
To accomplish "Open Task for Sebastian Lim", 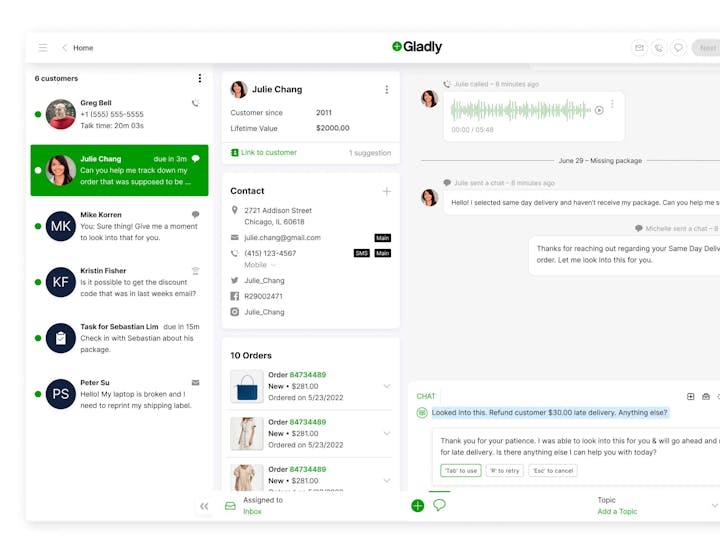I will 120,337.
